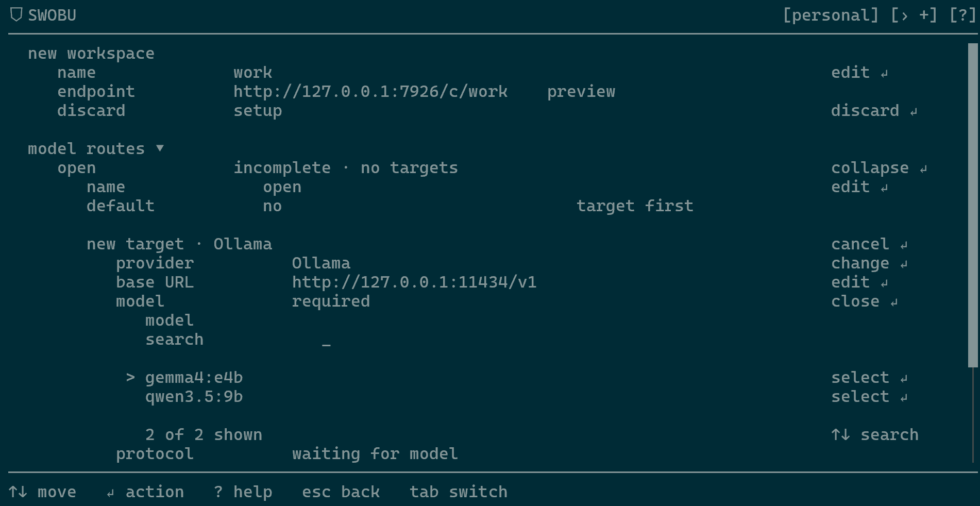Select the gemma4:e4b model
Image resolution: width=980 pixels, height=506 pixels.
869,378
